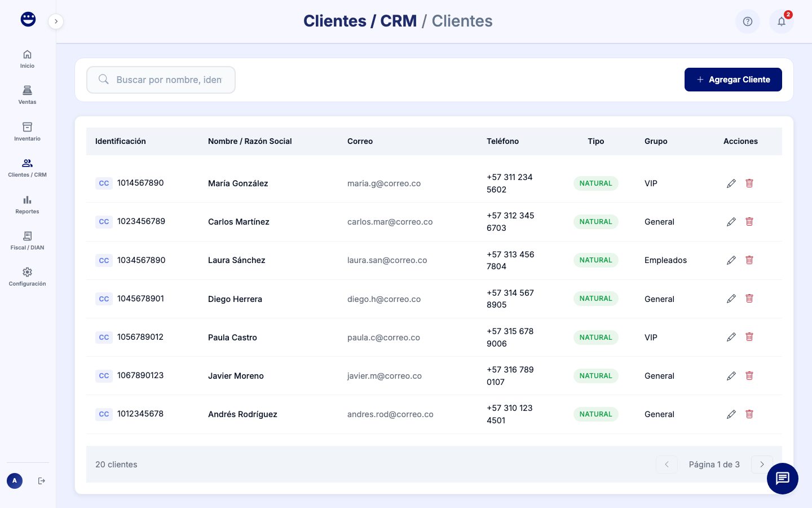812x508 pixels.
Task: Select the Inventario sidebar icon
Action: pyautogui.click(x=27, y=127)
